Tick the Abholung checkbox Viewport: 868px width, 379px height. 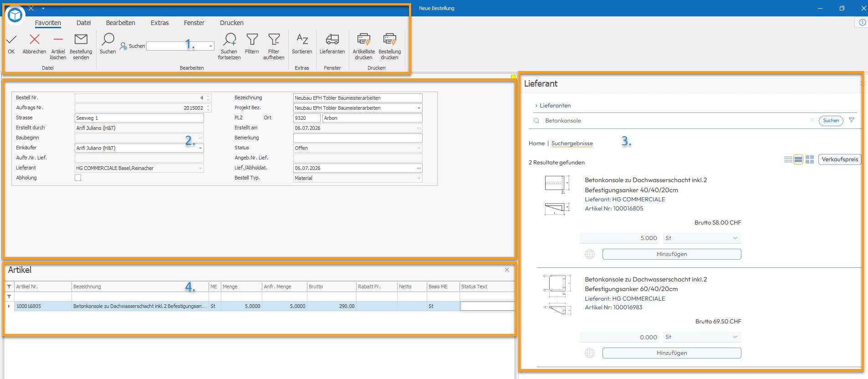78,178
